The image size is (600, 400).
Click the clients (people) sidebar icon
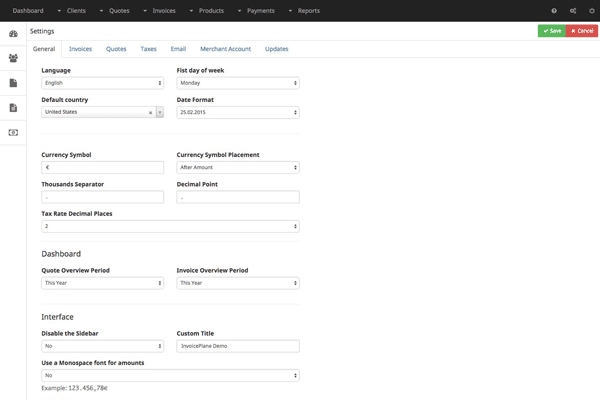tap(13, 59)
